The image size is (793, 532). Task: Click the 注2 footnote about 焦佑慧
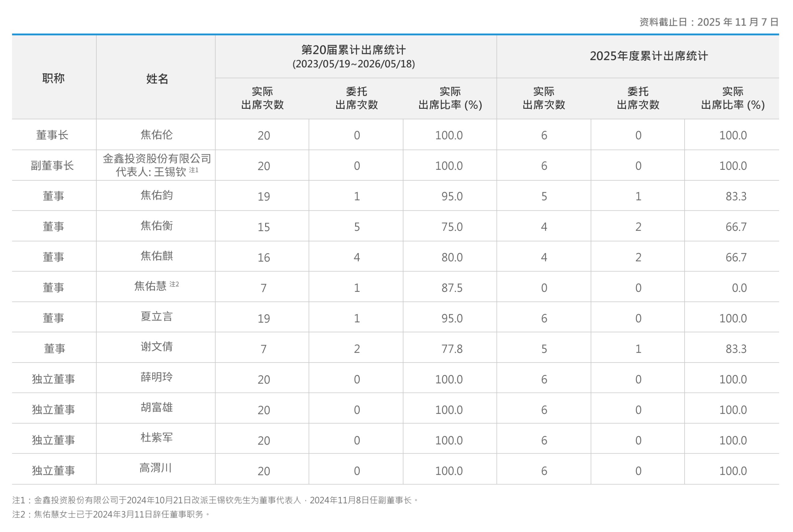pyautogui.click(x=111, y=514)
